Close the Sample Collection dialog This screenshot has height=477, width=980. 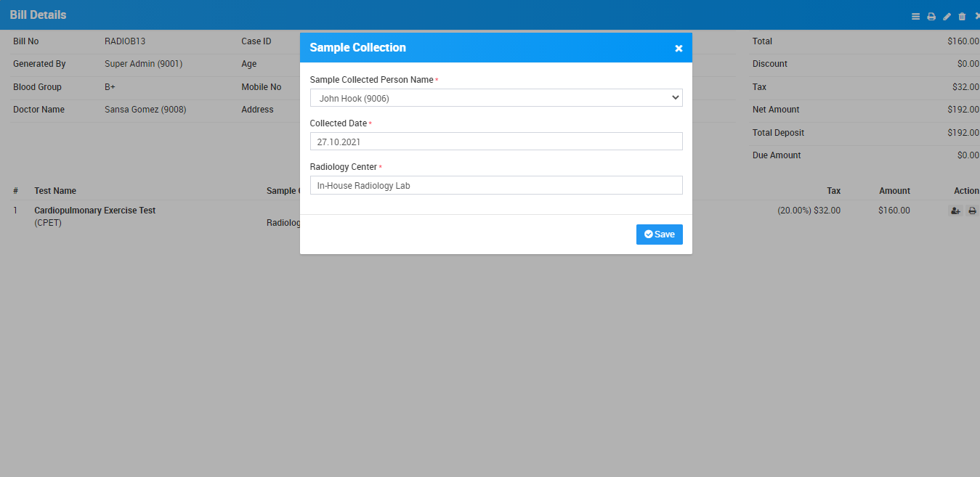[x=679, y=49]
